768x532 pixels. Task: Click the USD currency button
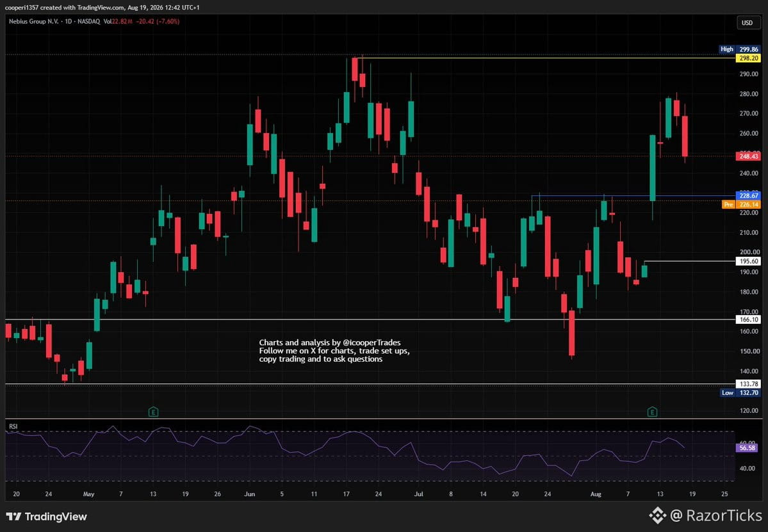click(747, 22)
